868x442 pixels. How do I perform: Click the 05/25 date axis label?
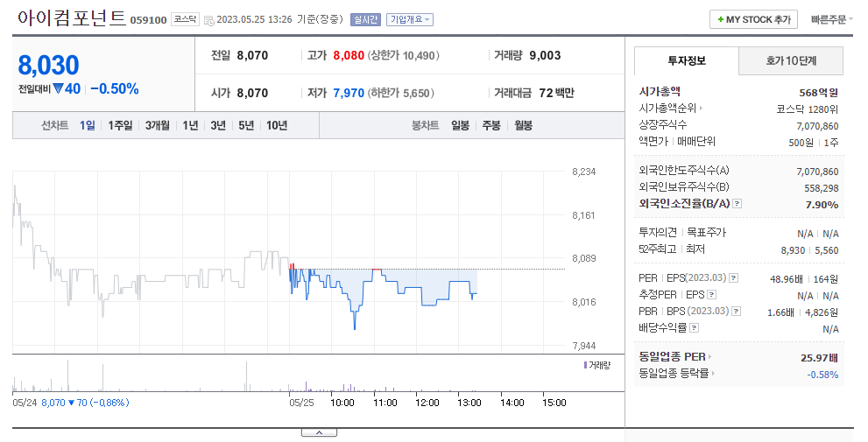(301, 403)
